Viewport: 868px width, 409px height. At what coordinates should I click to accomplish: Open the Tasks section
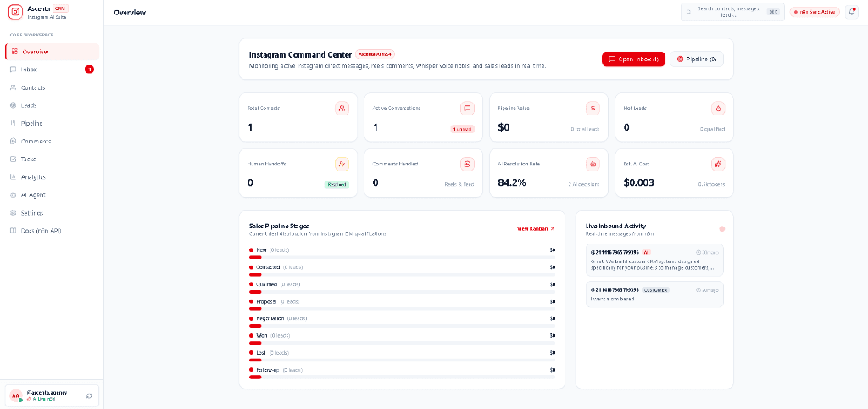[x=52, y=159]
